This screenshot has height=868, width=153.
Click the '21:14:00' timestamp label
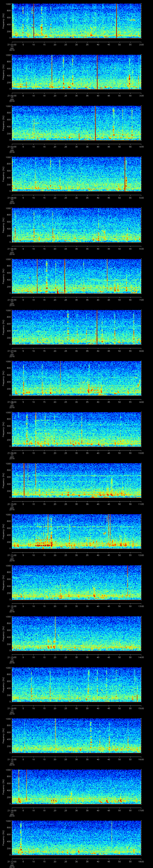[12, 708]
